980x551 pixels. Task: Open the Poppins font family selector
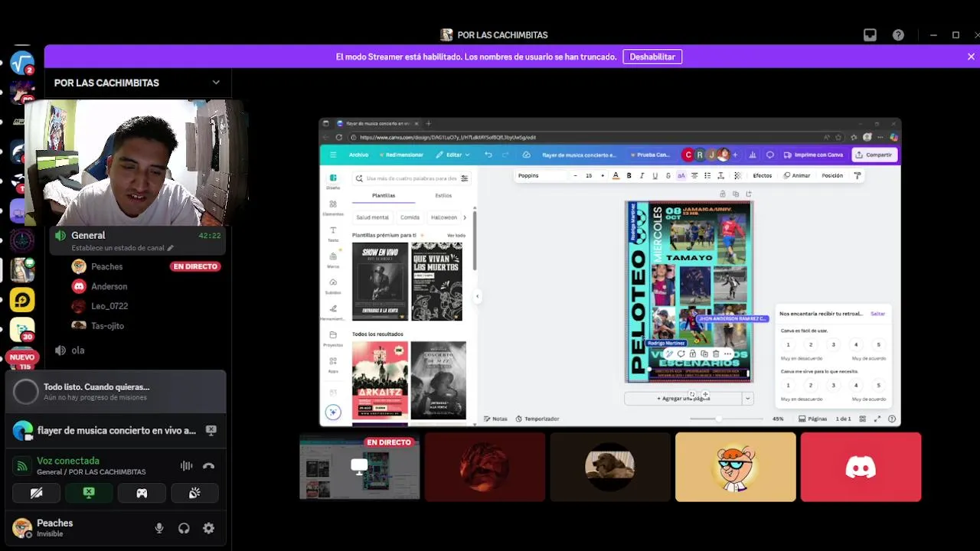pos(541,175)
